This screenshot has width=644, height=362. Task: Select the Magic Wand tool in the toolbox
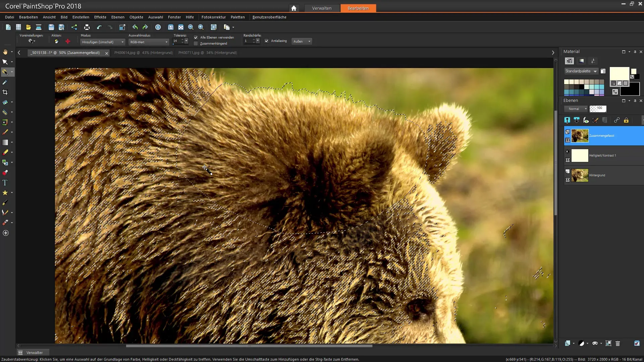coord(5,72)
